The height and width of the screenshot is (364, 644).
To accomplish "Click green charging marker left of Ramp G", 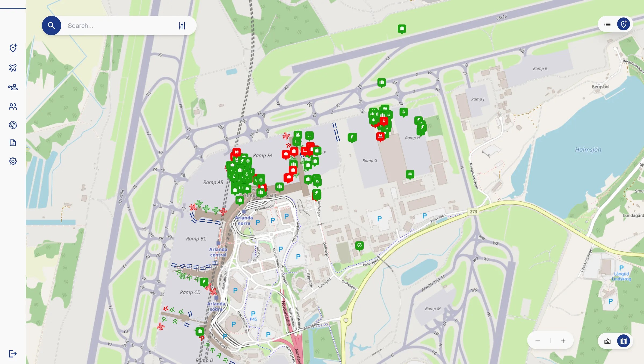I will [x=352, y=137].
